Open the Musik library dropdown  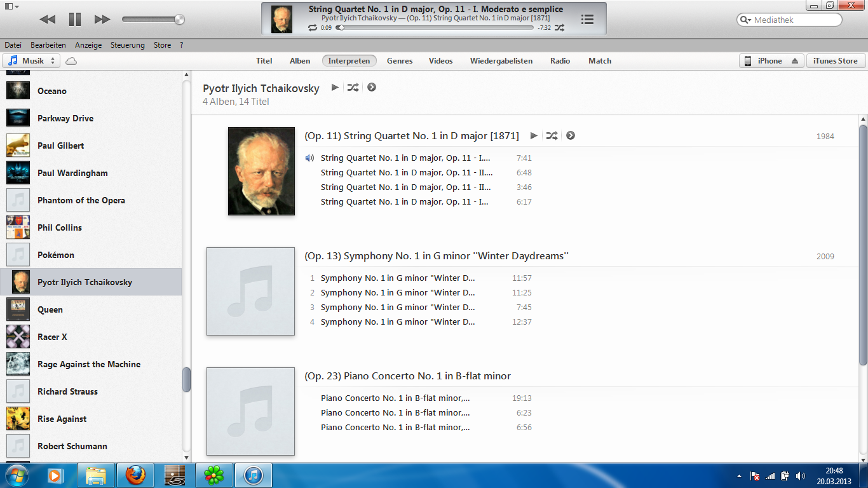click(x=32, y=61)
